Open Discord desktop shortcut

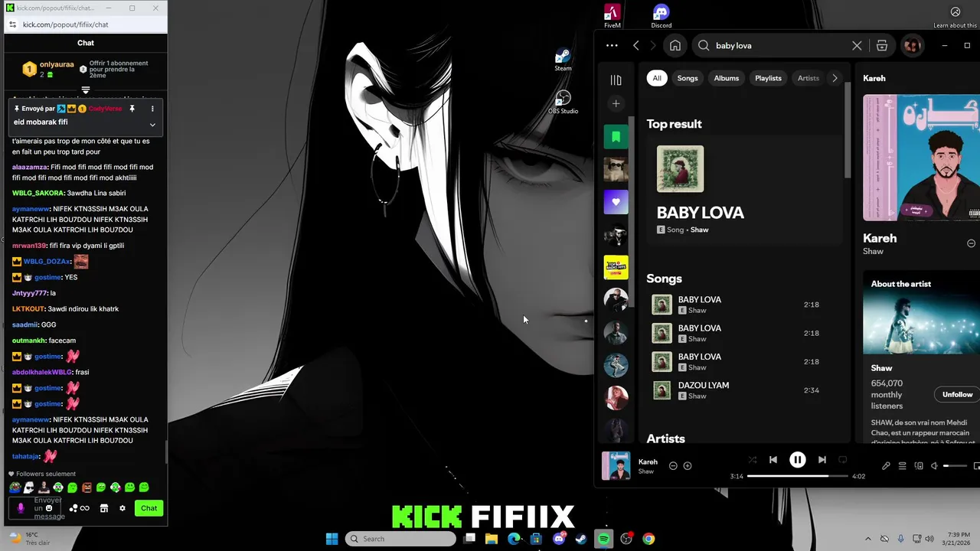661,15
